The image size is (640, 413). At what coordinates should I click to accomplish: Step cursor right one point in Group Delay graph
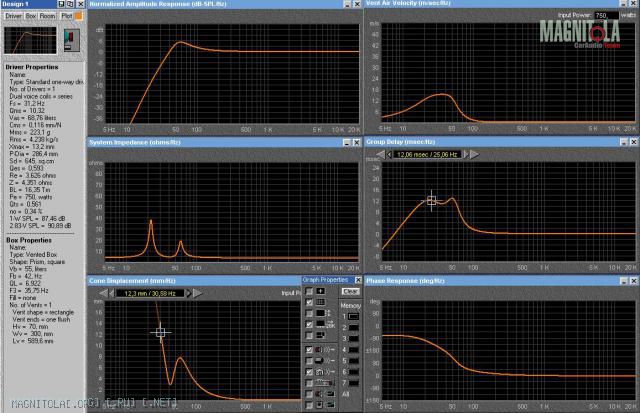point(466,154)
